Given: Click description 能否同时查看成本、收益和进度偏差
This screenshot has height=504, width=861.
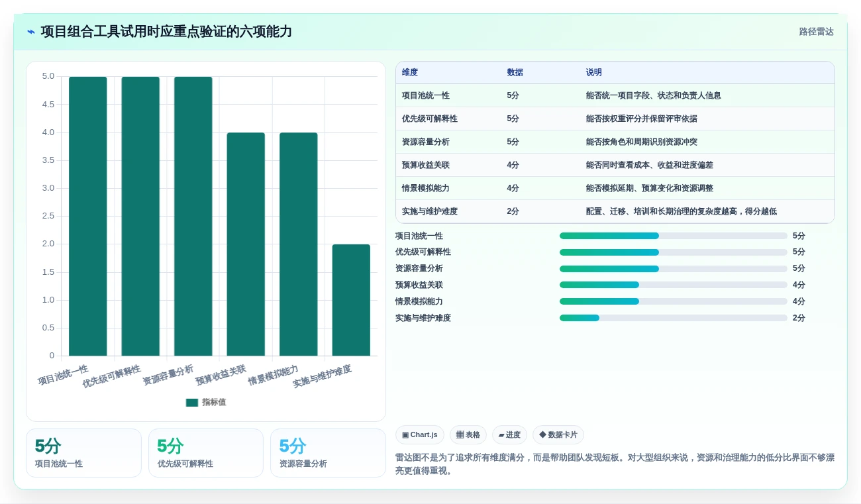Looking at the screenshot, I should click(650, 165).
